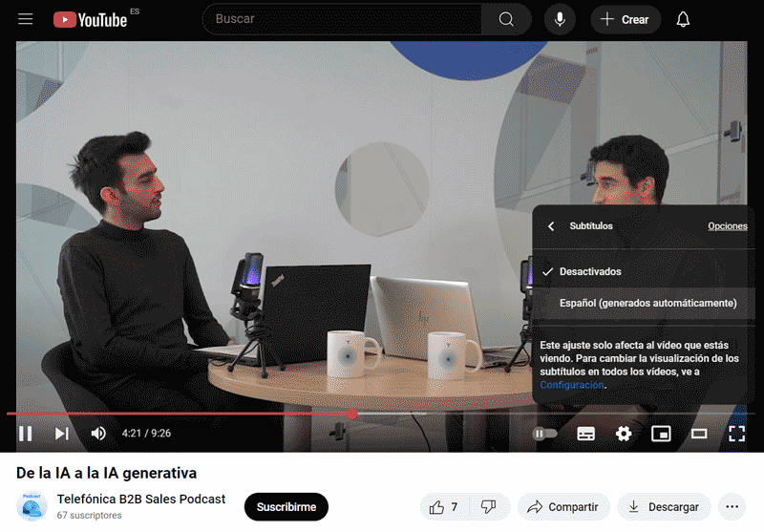The image size is (764, 532).
Task: Toggle subtitles button in player bar
Action: 585,434
